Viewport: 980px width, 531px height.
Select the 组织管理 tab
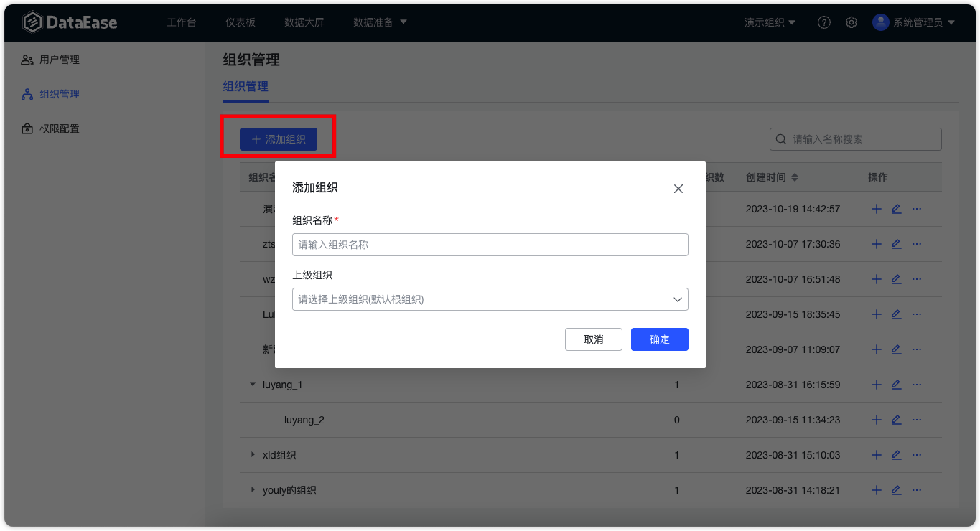click(x=246, y=87)
